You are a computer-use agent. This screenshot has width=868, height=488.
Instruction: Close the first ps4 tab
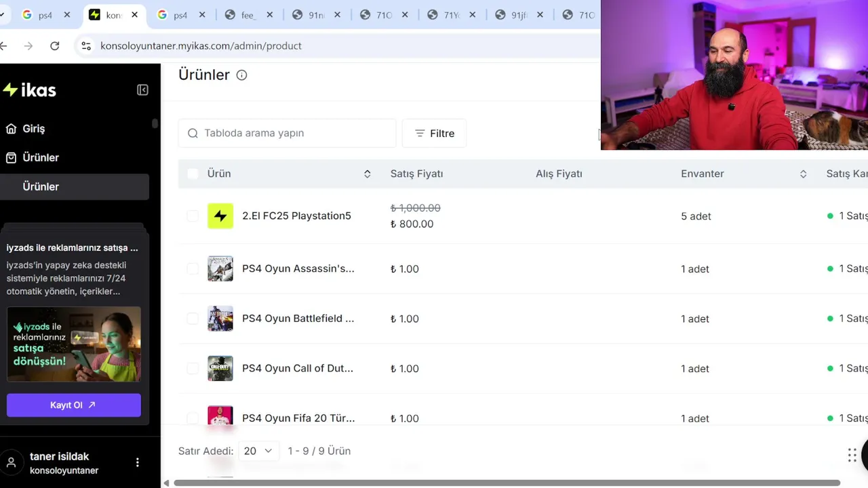pyautogui.click(x=67, y=15)
